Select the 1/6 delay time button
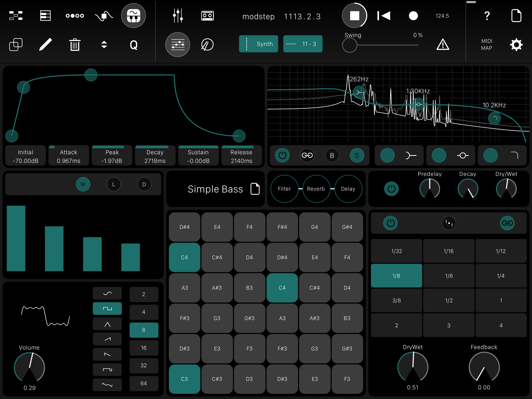 point(449,276)
